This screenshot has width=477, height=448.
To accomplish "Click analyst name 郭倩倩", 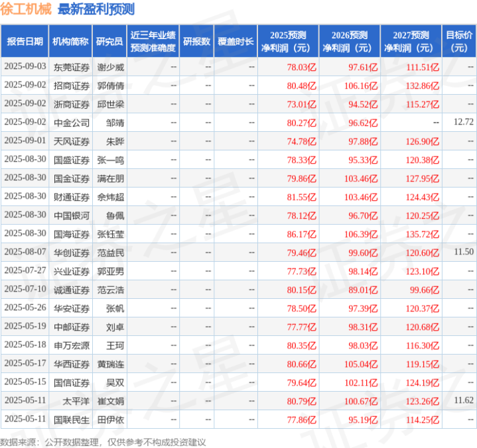I will (111, 85).
